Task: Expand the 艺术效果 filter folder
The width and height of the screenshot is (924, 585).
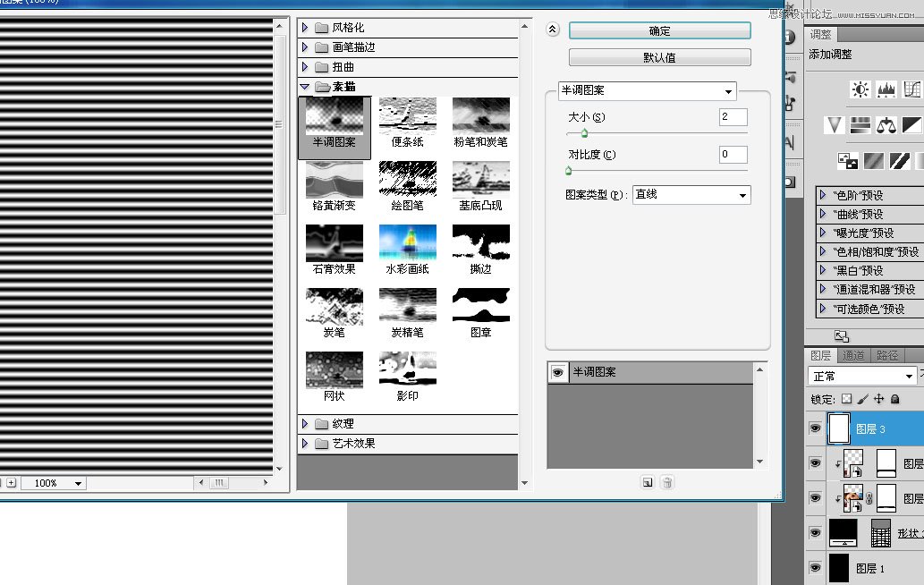Action: (x=305, y=443)
